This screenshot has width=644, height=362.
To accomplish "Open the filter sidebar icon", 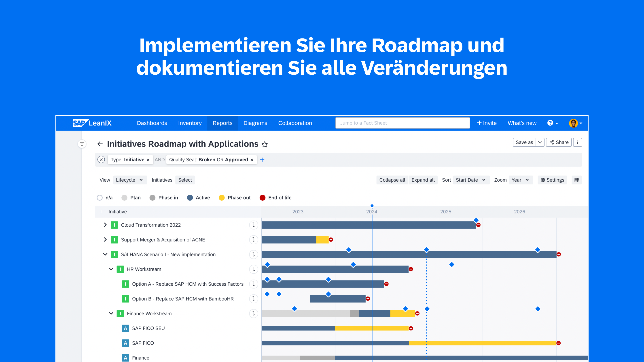I will click(x=82, y=144).
